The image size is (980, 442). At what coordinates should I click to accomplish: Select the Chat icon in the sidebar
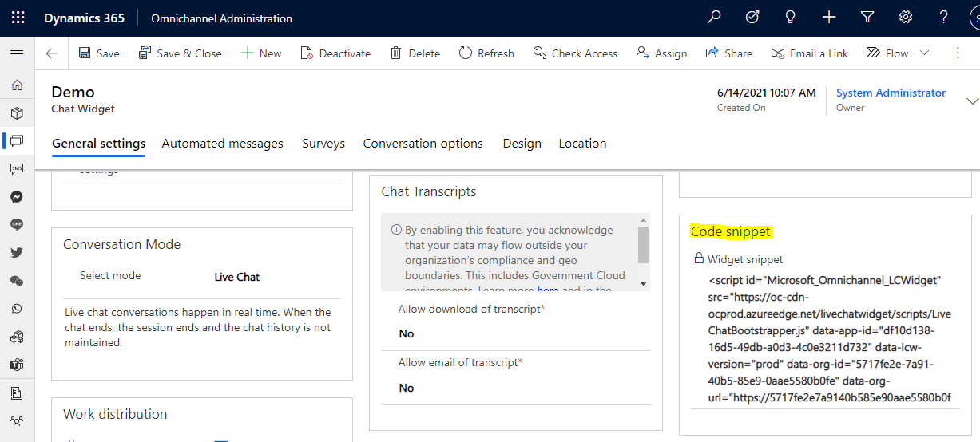(x=17, y=141)
